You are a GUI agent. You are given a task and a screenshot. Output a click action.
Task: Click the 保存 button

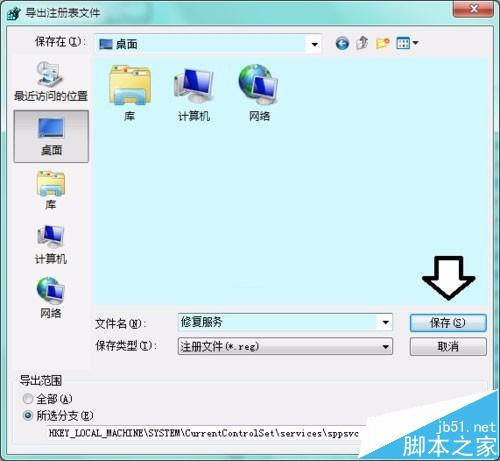448,323
